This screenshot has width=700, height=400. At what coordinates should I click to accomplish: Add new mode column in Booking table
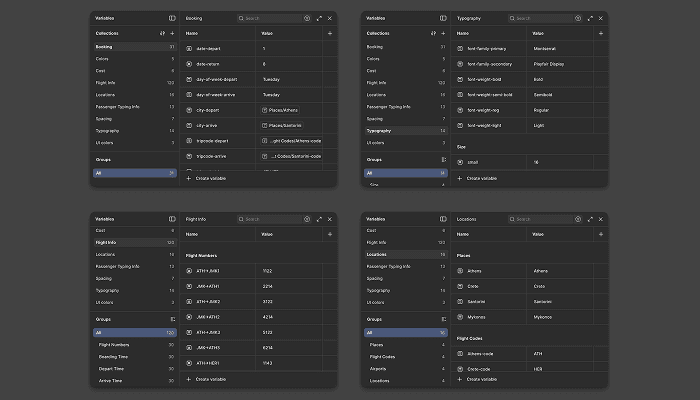(330, 33)
